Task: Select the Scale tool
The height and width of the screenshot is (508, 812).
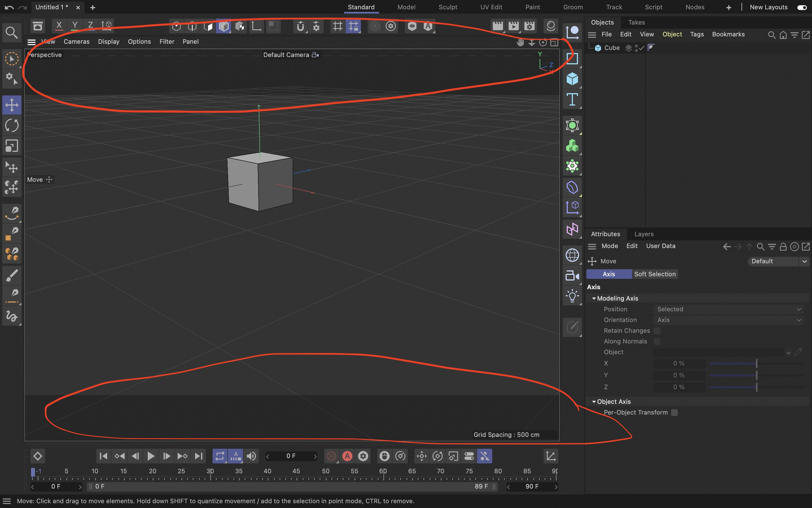Action: coord(12,146)
